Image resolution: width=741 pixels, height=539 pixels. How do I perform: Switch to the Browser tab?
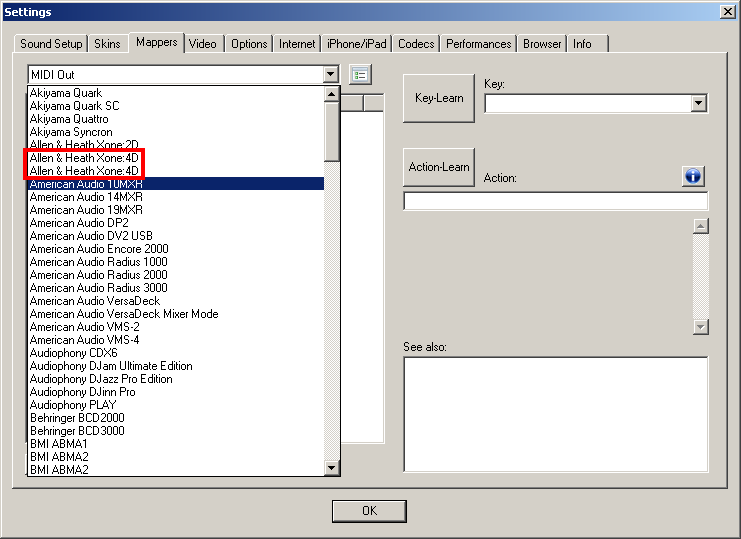[x=542, y=44]
